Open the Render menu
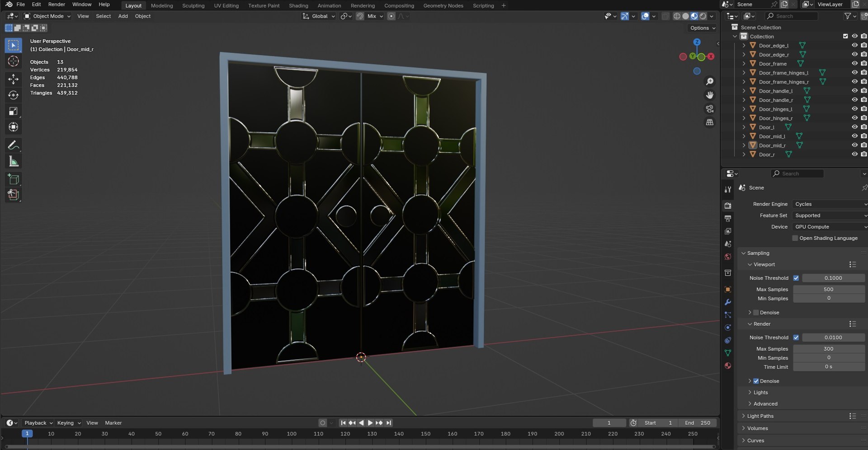The image size is (868, 450). coord(57,5)
